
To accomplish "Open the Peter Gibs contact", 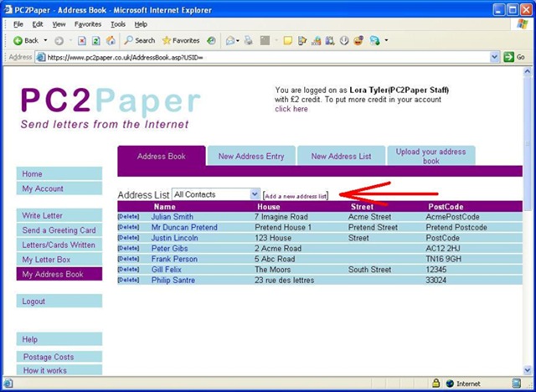I will point(169,249).
